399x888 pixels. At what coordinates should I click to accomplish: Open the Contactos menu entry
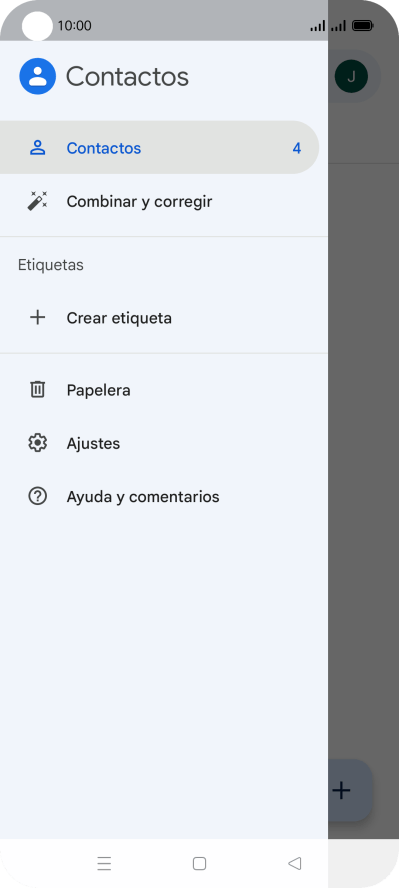[x=158, y=148]
